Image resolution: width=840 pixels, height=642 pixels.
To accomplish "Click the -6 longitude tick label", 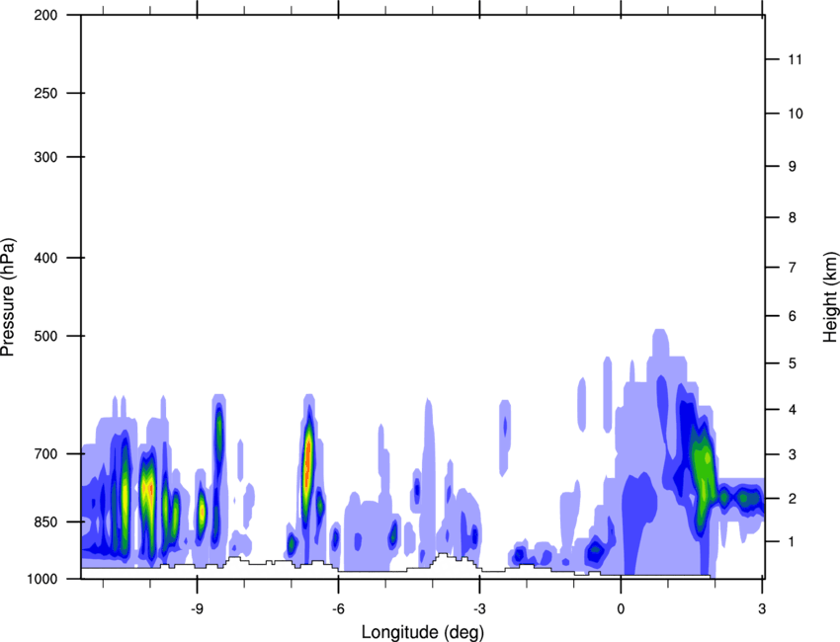I will (338, 608).
